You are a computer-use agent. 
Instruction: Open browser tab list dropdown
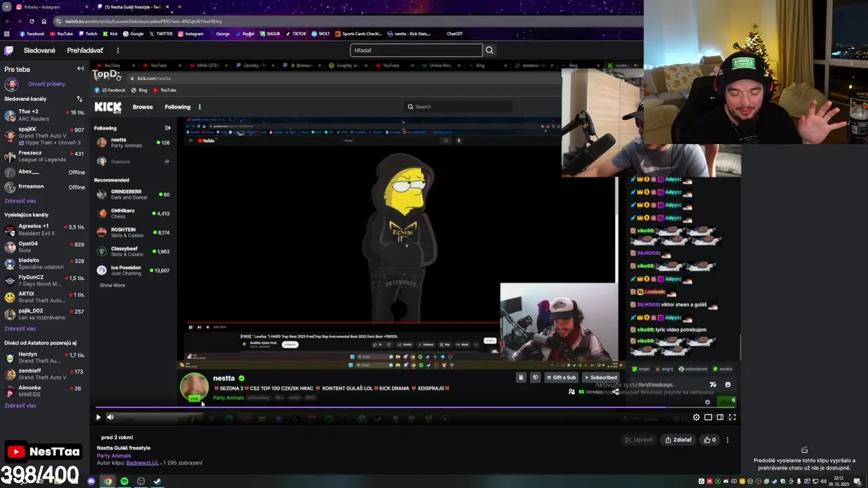[x=7, y=7]
